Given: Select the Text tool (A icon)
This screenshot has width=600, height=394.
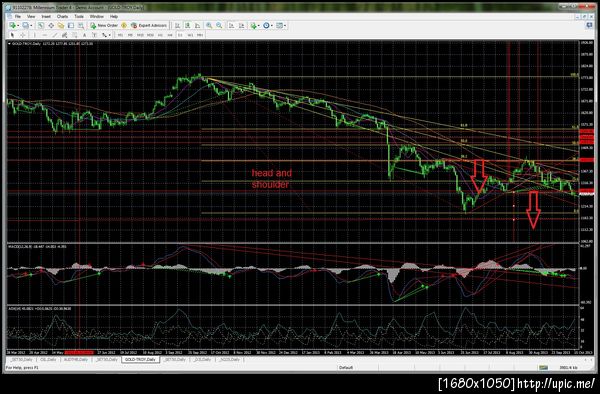Looking at the screenshot, I should tap(85, 35).
